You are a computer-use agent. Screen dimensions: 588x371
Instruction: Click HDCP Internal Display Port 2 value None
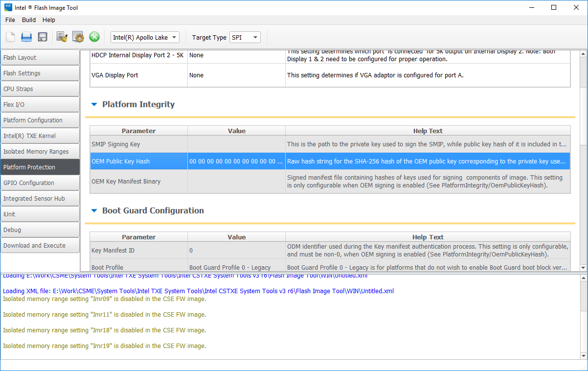click(236, 55)
